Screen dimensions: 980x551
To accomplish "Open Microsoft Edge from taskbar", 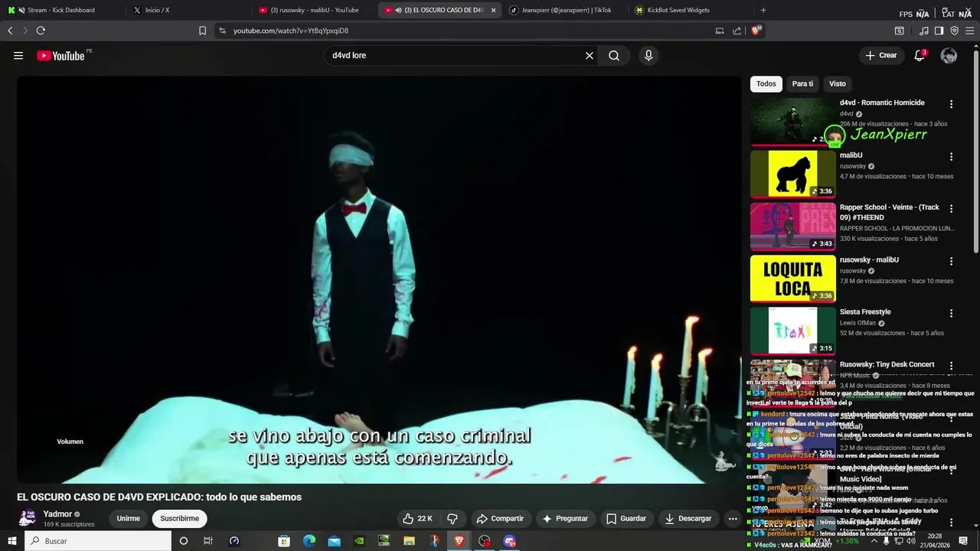I will click(309, 541).
